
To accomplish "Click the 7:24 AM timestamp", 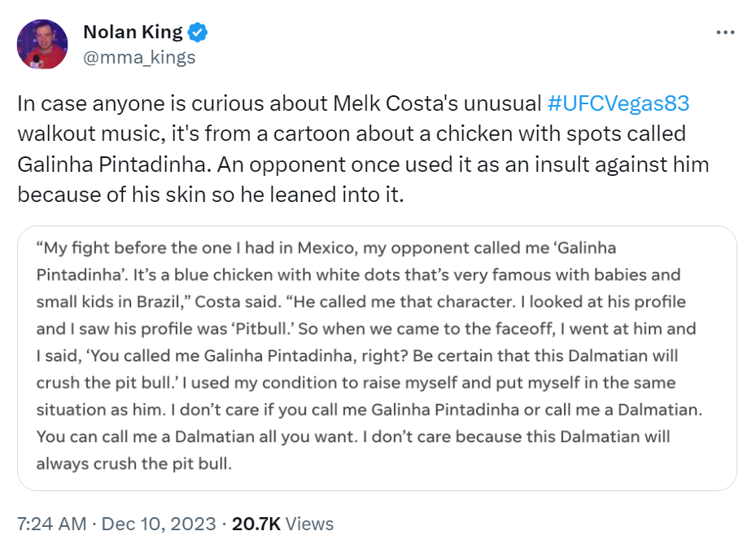I will click(52, 524).
